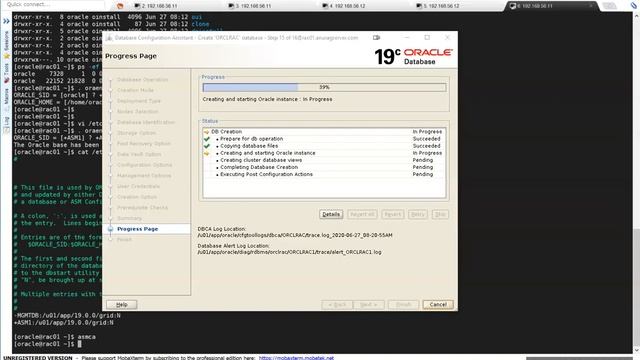Click the Help button

pos(122,304)
